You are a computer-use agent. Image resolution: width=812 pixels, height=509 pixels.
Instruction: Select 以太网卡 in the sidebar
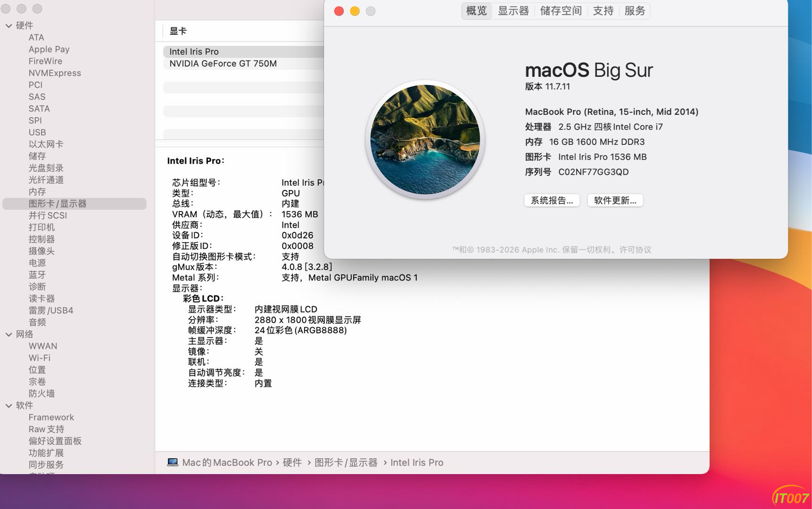46,144
